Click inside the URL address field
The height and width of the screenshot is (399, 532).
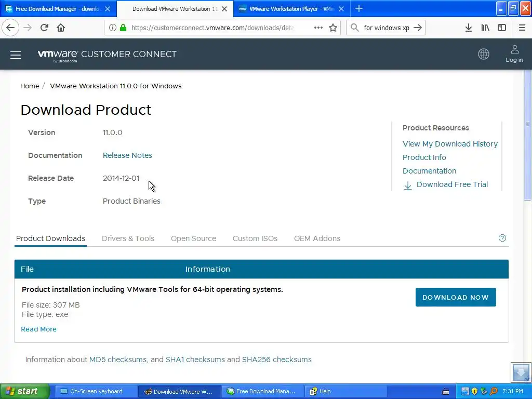[x=212, y=28]
